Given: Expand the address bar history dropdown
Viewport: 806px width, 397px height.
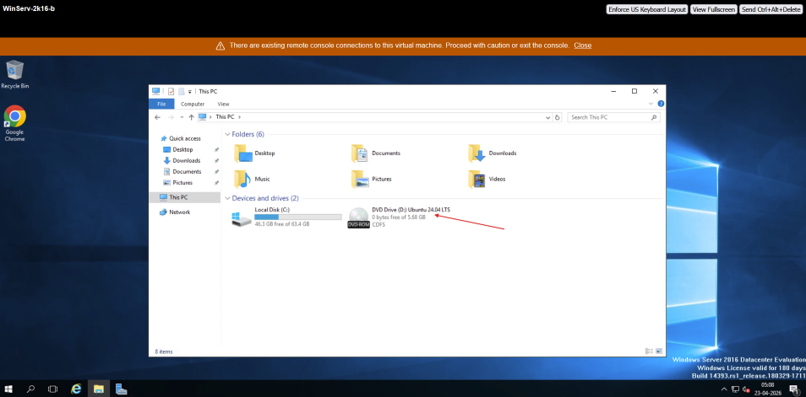Looking at the screenshot, I should coord(548,117).
